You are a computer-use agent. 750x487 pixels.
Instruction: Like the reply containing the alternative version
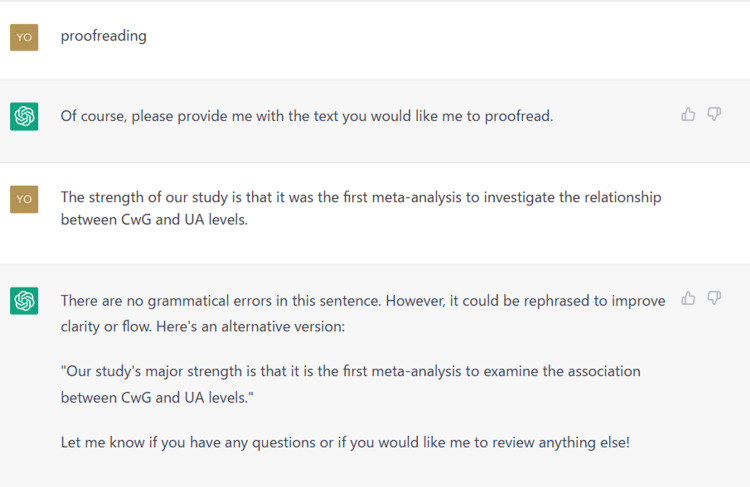click(x=688, y=298)
